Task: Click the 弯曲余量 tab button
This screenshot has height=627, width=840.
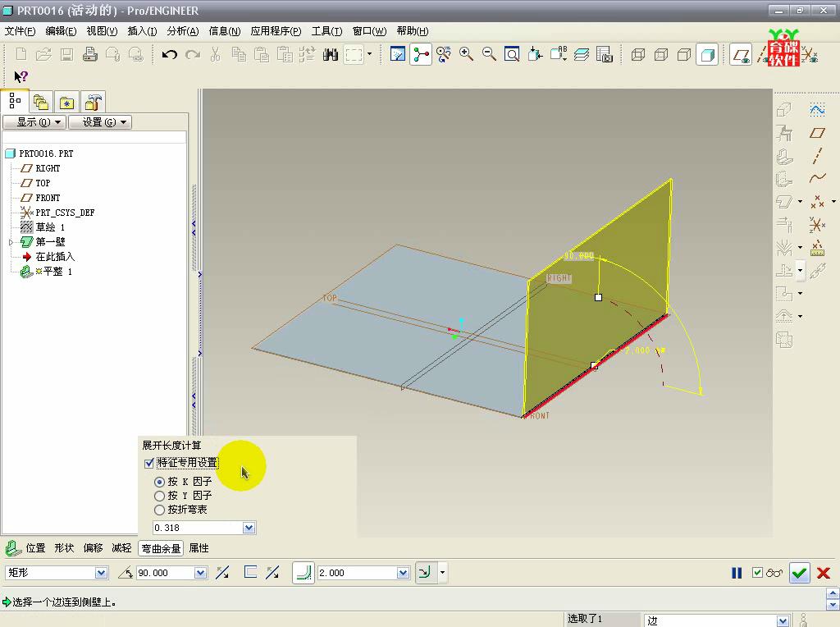Action: pos(162,549)
